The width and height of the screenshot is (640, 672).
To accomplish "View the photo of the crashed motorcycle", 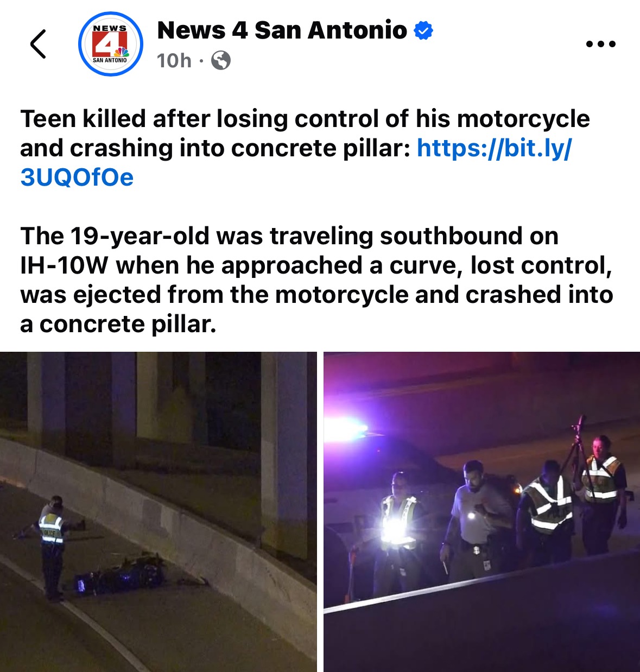I will click(x=158, y=512).
